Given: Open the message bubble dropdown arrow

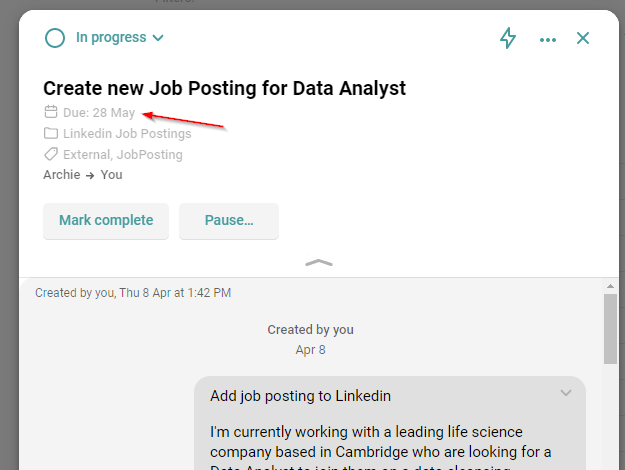Looking at the screenshot, I should tap(566, 393).
